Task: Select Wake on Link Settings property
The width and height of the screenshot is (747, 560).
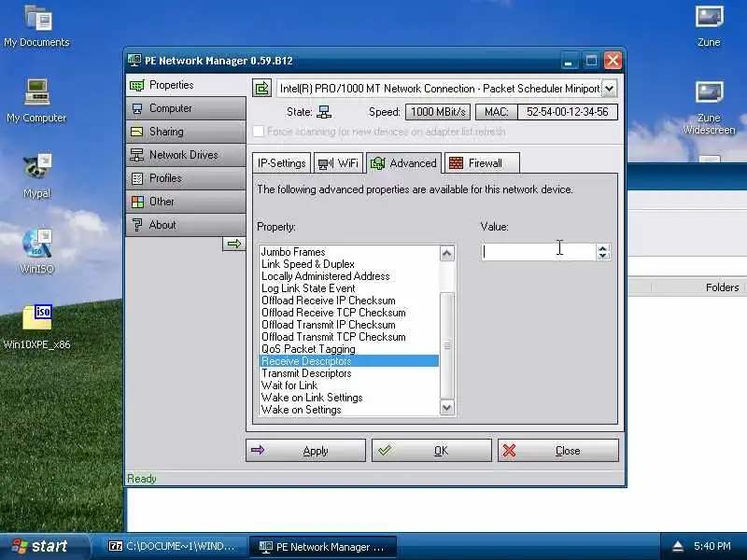Action: pos(348,398)
